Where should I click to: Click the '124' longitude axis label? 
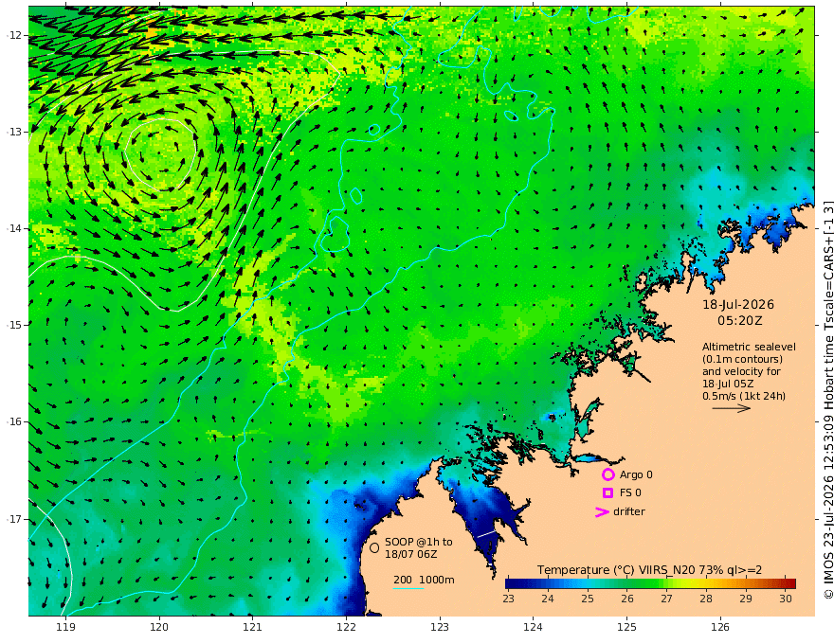tap(534, 627)
